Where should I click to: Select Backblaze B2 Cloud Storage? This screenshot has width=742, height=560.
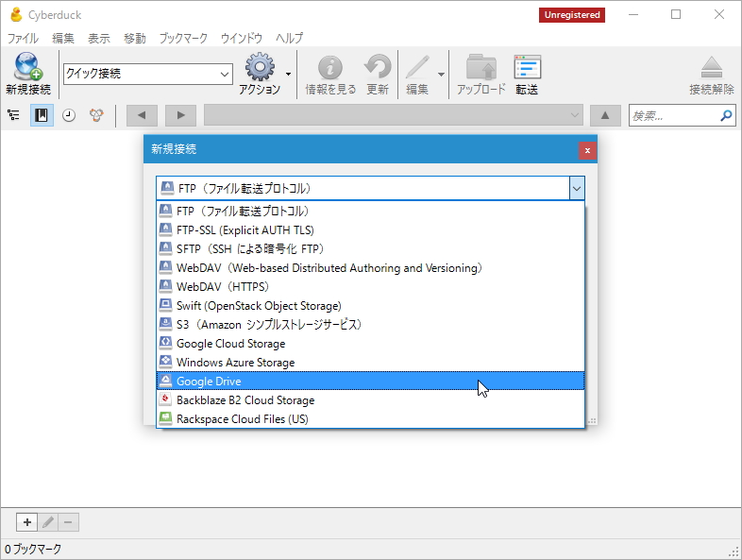click(370, 400)
